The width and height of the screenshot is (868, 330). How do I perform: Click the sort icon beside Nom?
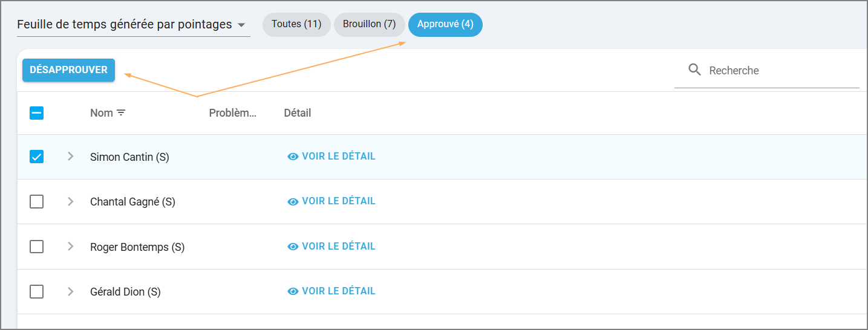(121, 113)
